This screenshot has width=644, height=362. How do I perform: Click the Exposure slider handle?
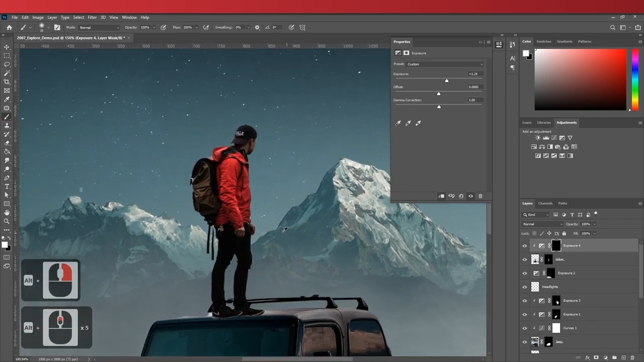pyautogui.click(x=446, y=80)
